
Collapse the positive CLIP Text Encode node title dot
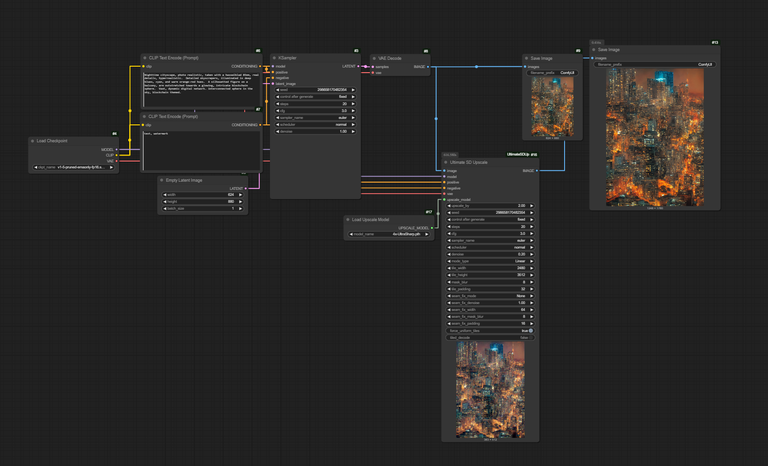pos(144,58)
